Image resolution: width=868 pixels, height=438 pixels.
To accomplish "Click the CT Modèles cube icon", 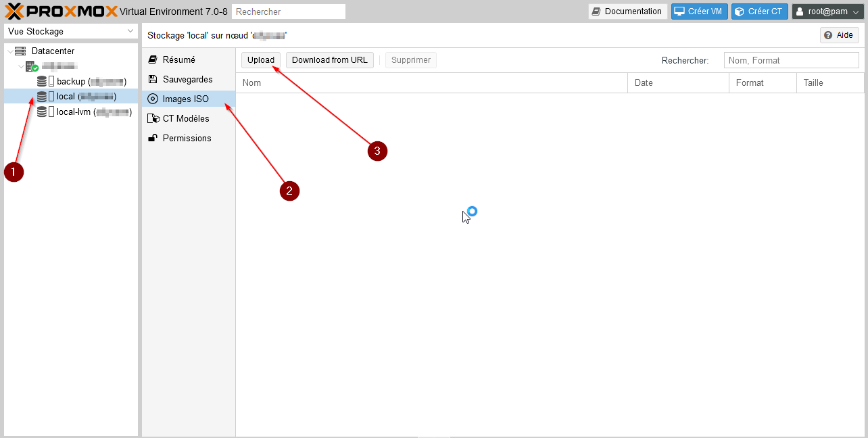I will (x=153, y=119).
